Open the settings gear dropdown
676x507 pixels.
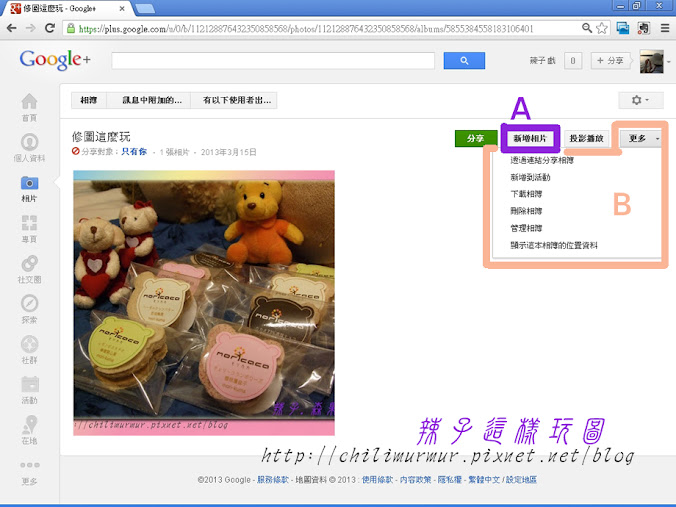coord(640,100)
